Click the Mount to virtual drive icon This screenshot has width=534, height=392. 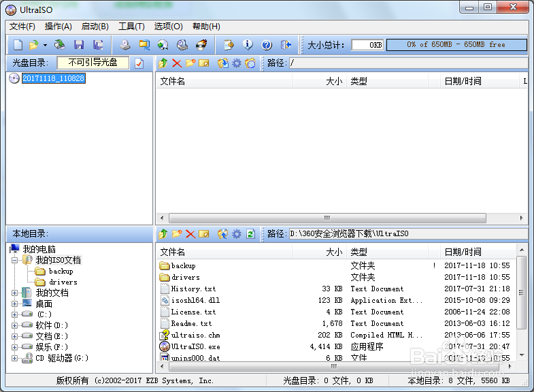pos(182,45)
